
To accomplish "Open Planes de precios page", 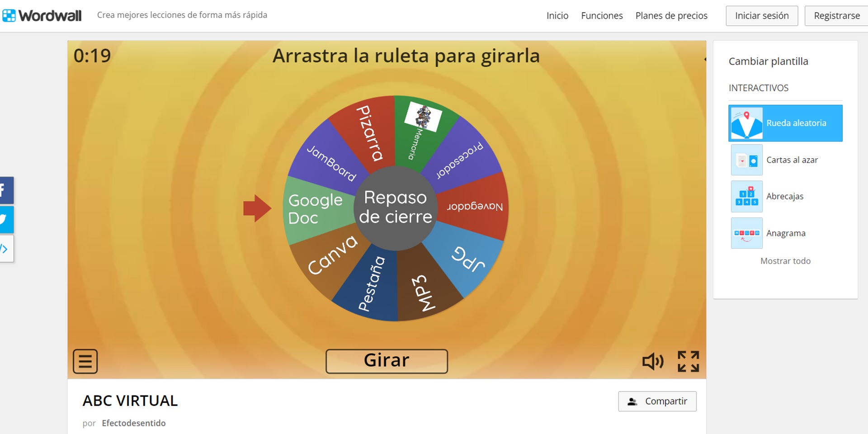I will pos(671,16).
